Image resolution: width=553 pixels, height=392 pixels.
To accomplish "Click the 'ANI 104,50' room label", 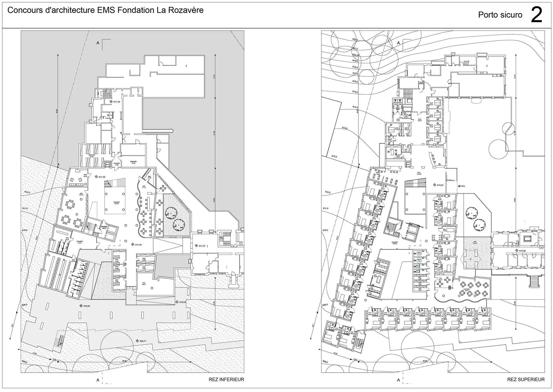I will pyautogui.click(x=81, y=194).
